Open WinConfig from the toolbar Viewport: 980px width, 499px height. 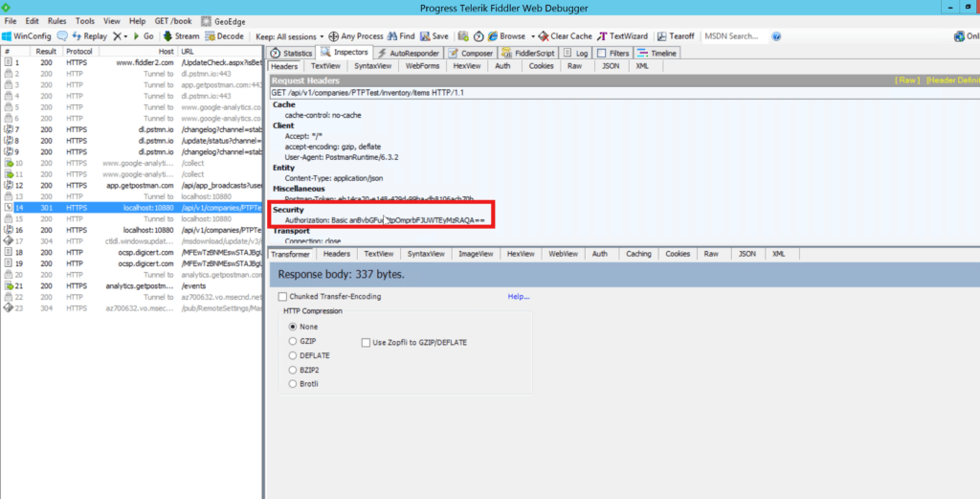pyautogui.click(x=28, y=36)
